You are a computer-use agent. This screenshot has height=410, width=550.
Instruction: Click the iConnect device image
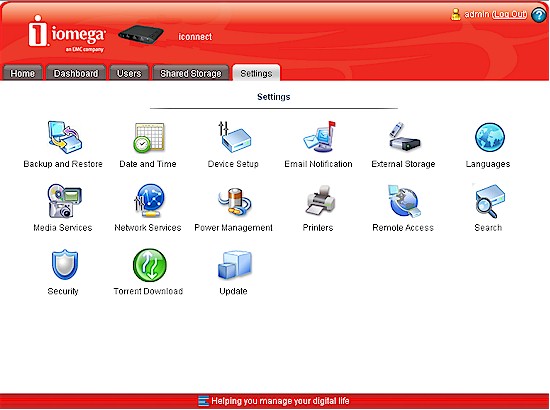(141, 34)
